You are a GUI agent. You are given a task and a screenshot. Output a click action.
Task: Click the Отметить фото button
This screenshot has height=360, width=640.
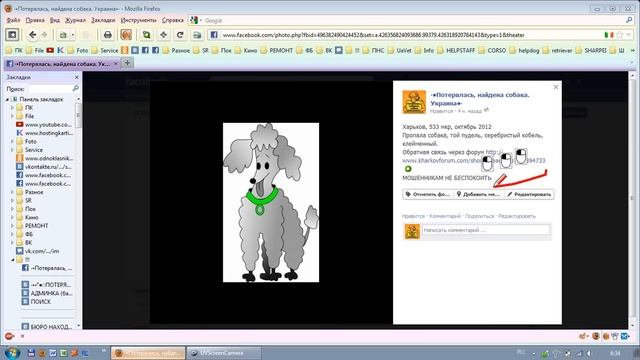tap(428, 194)
